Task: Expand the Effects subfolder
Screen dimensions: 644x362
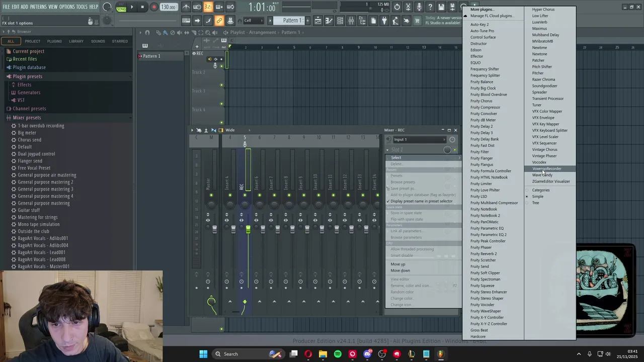Action: point(24,84)
